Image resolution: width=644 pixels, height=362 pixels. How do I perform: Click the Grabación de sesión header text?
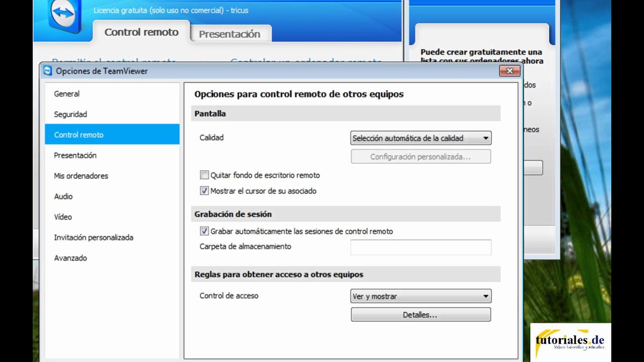pyautogui.click(x=233, y=214)
